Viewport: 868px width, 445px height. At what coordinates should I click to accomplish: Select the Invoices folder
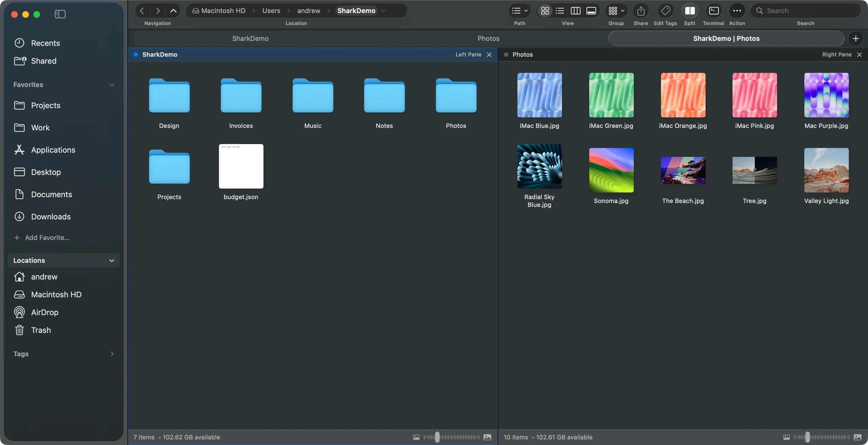(241, 96)
